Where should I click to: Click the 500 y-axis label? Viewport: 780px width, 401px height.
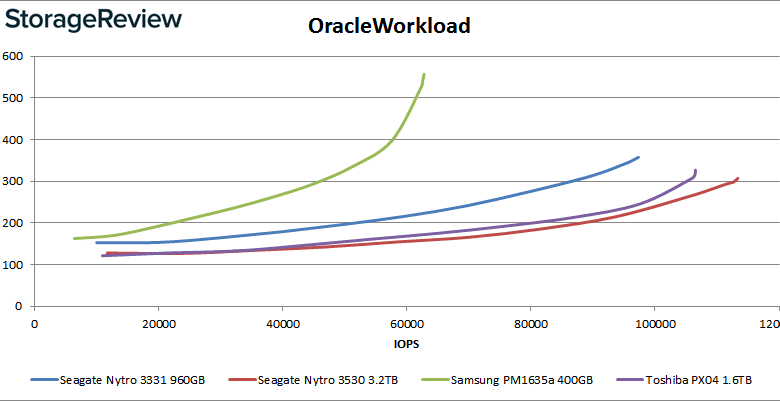pyautogui.click(x=12, y=98)
